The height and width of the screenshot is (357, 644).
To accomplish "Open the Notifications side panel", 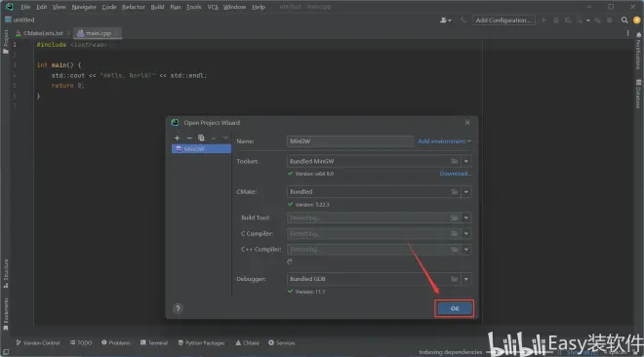I will [638, 52].
